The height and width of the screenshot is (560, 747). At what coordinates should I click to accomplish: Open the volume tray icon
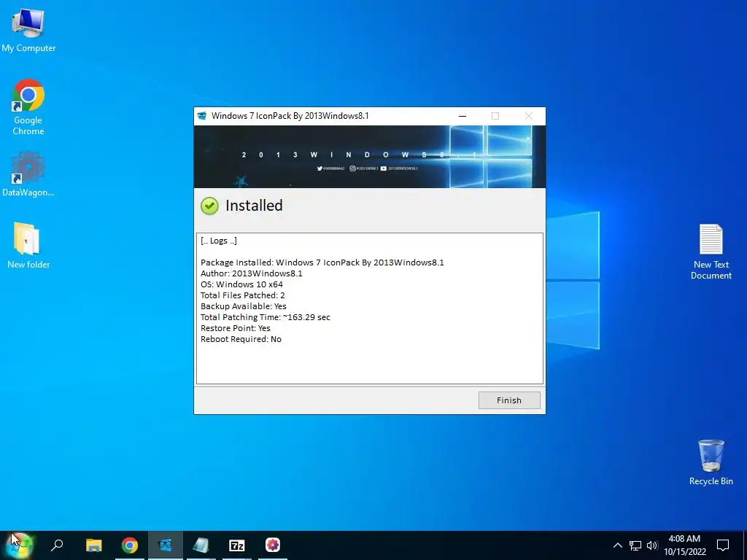tap(652, 545)
